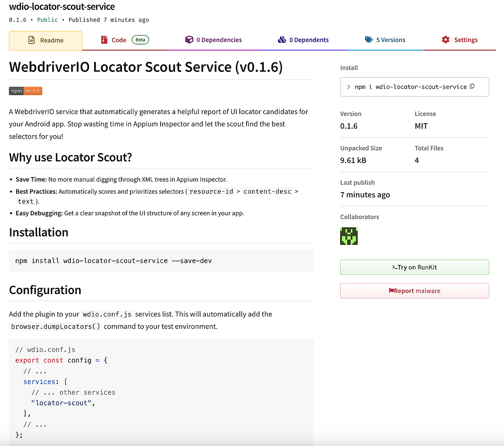Click the Installation heading

coord(39,232)
